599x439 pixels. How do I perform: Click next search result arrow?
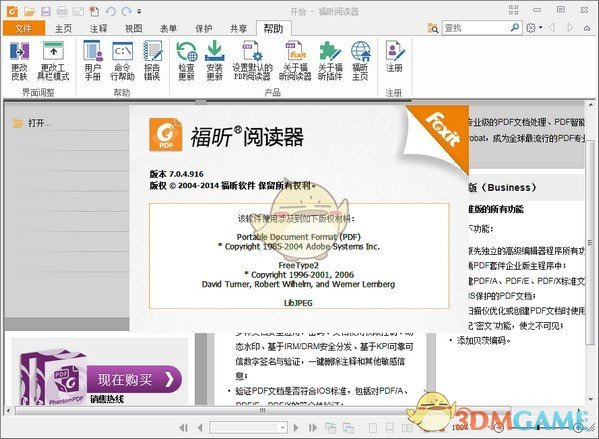point(570,28)
